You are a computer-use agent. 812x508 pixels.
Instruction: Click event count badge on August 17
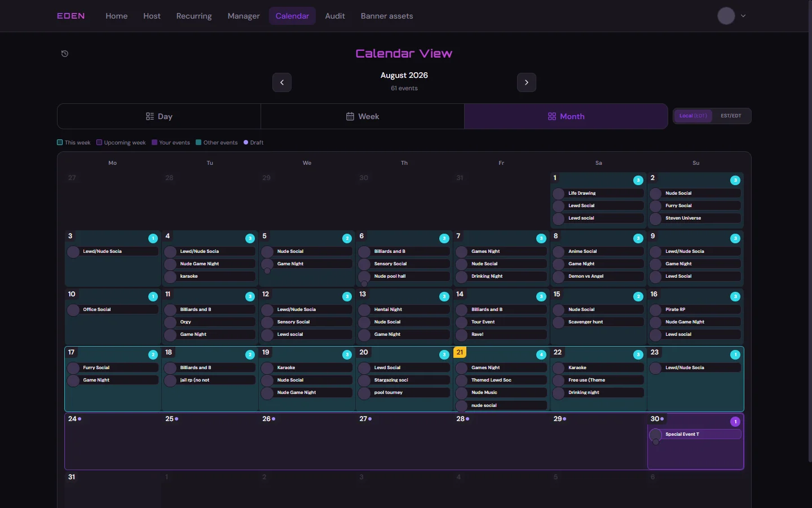click(x=153, y=354)
